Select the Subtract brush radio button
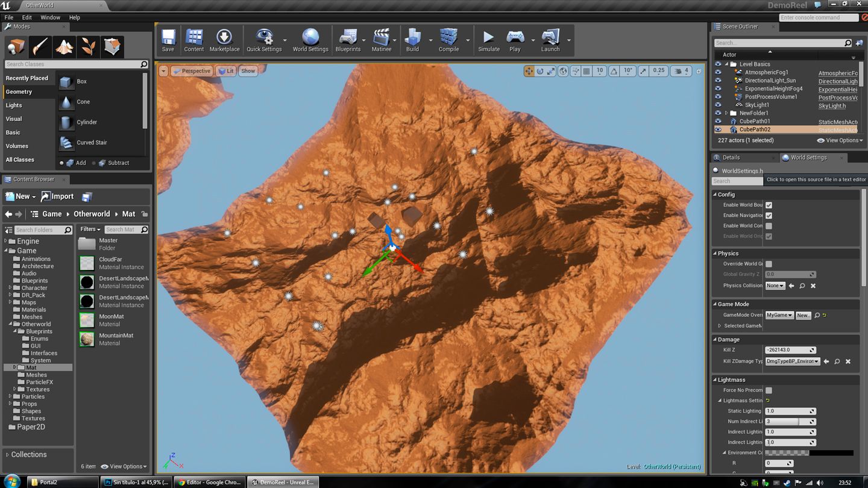Image resolution: width=868 pixels, height=488 pixels. click(x=94, y=163)
